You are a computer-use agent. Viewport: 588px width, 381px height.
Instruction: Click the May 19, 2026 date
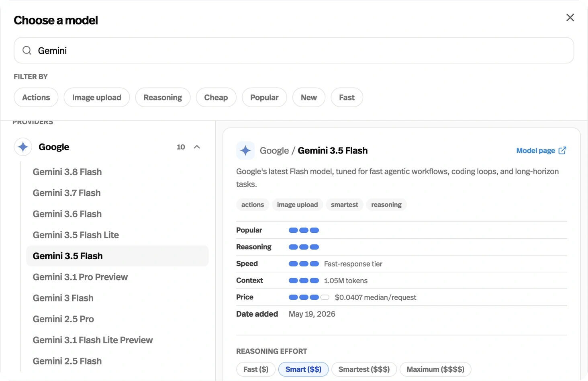click(x=312, y=314)
